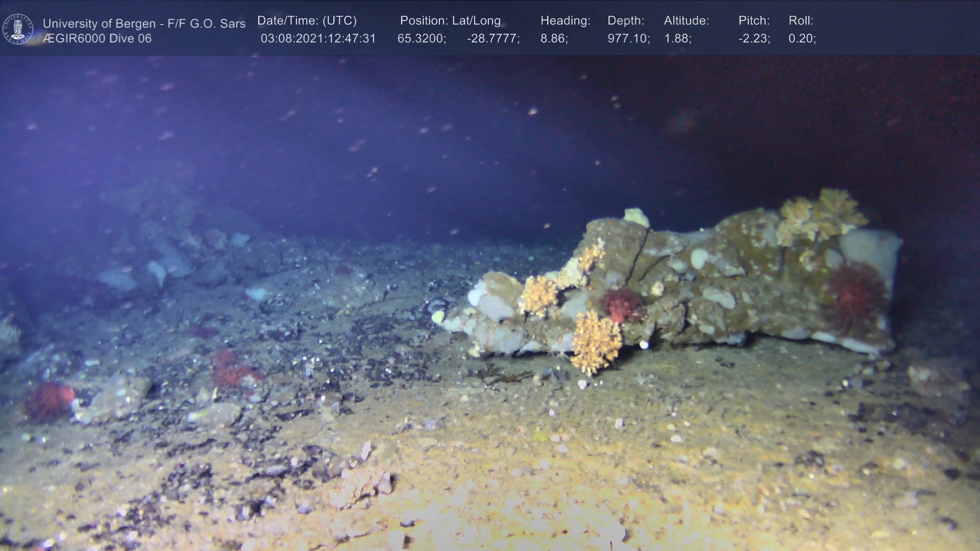Select the ÆGIR6000 Dive 06 label
980x551 pixels.
(97, 39)
